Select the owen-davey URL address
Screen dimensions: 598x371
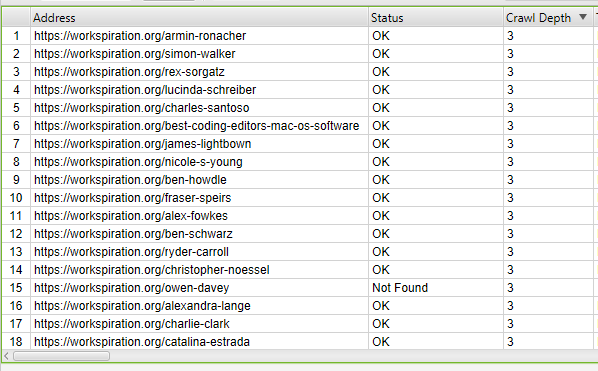click(132, 288)
